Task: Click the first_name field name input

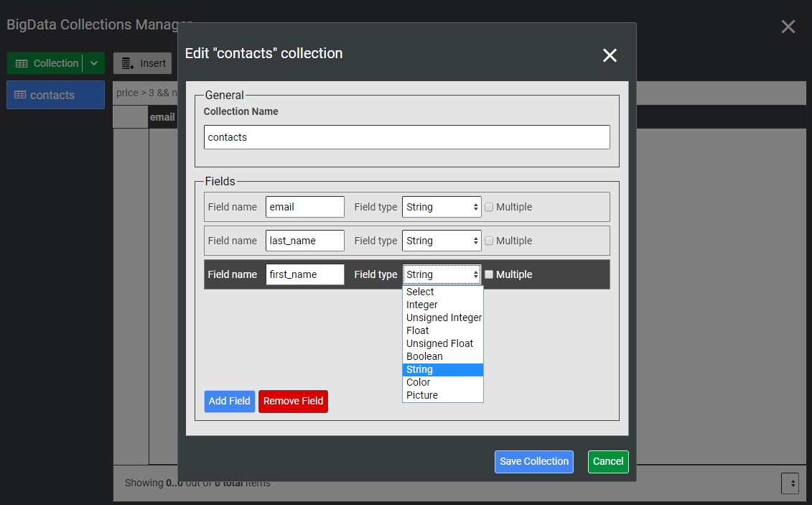Action: [304, 274]
